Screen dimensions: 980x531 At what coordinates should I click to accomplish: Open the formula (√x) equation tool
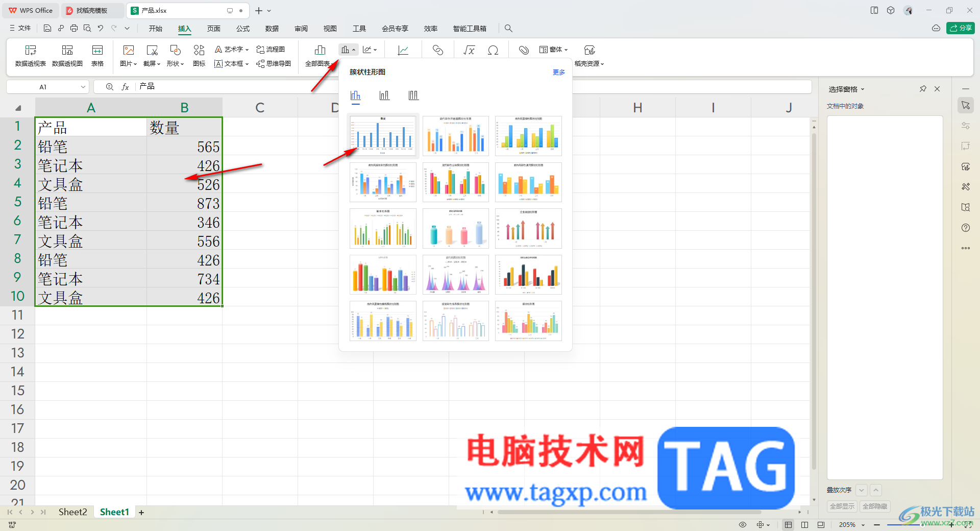[x=469, y=50]
